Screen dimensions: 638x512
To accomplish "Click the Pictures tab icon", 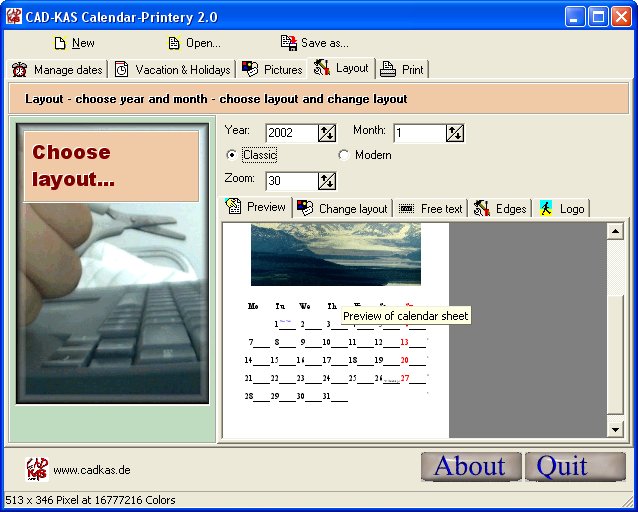I will (250, 69).
